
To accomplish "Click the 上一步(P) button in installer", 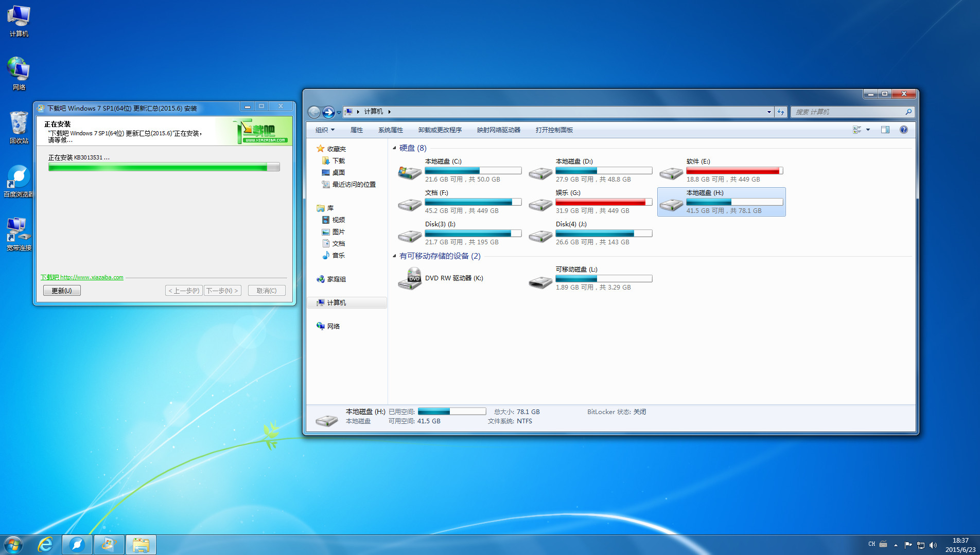I will tap(184, 291).
